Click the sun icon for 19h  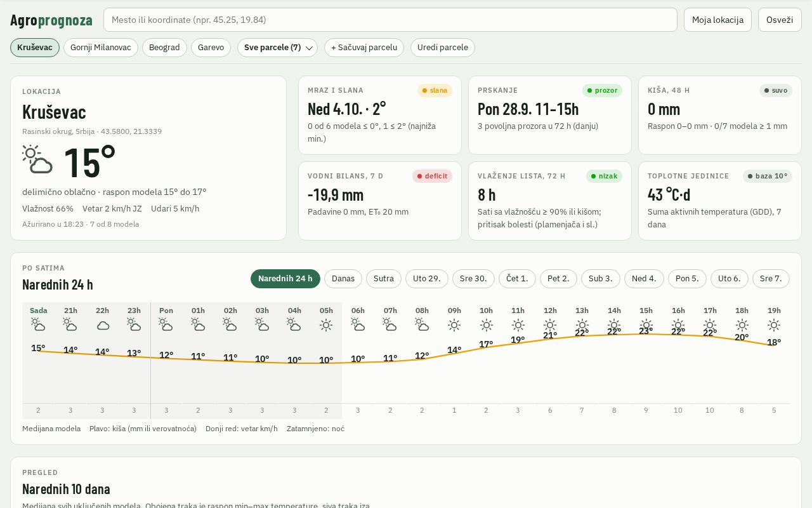(x=774, y=325)
